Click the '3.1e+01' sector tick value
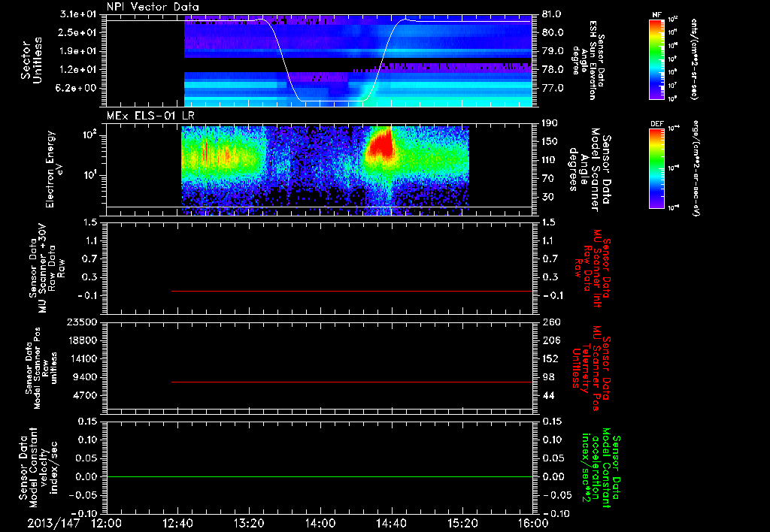Viewport: 770px width, 532px height. [x=78, y=14]
